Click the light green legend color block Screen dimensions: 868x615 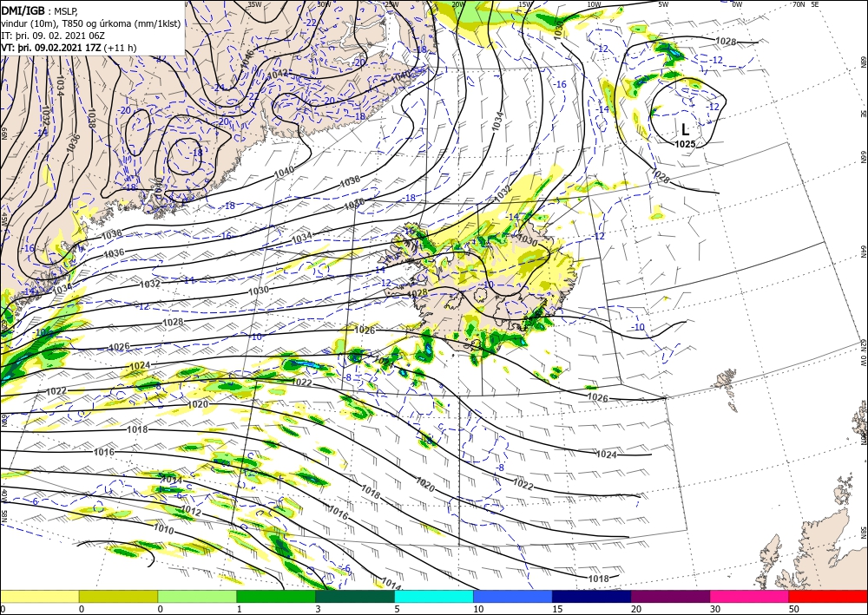point(197,596)
